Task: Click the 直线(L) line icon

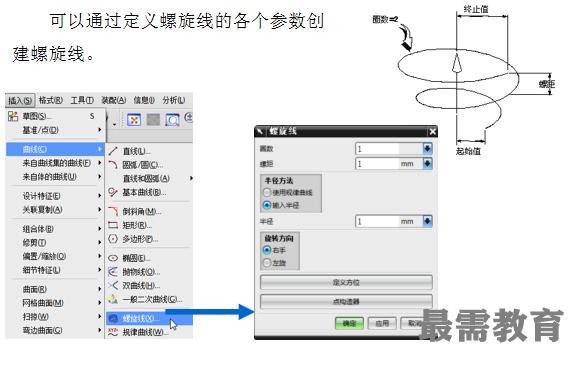Action: pyautogui.click(x=113, y=151)
